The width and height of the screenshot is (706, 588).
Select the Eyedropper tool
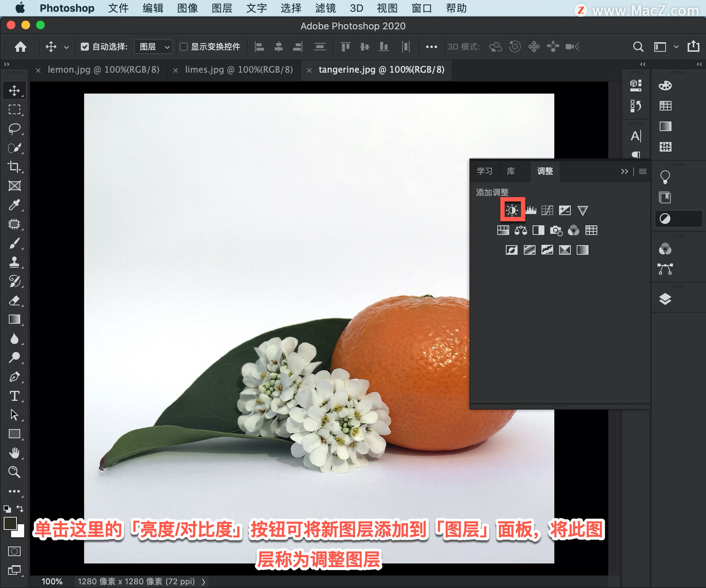click(x=15, y=205)
